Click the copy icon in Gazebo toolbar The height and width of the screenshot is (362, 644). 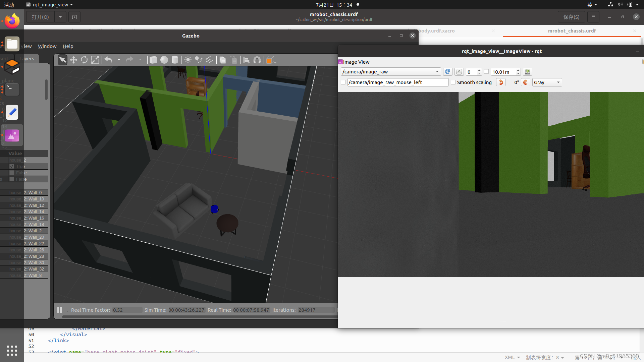(x=222, y=60)
